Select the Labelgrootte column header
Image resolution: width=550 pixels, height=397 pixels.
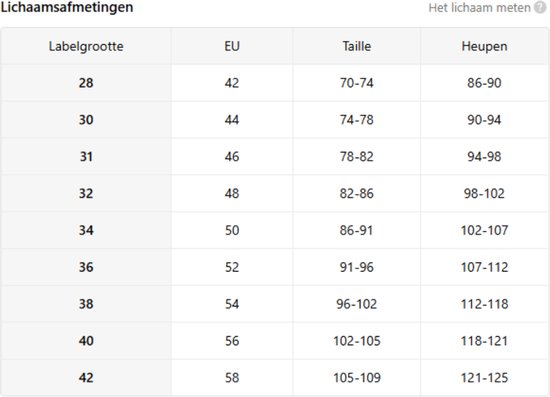86,46
